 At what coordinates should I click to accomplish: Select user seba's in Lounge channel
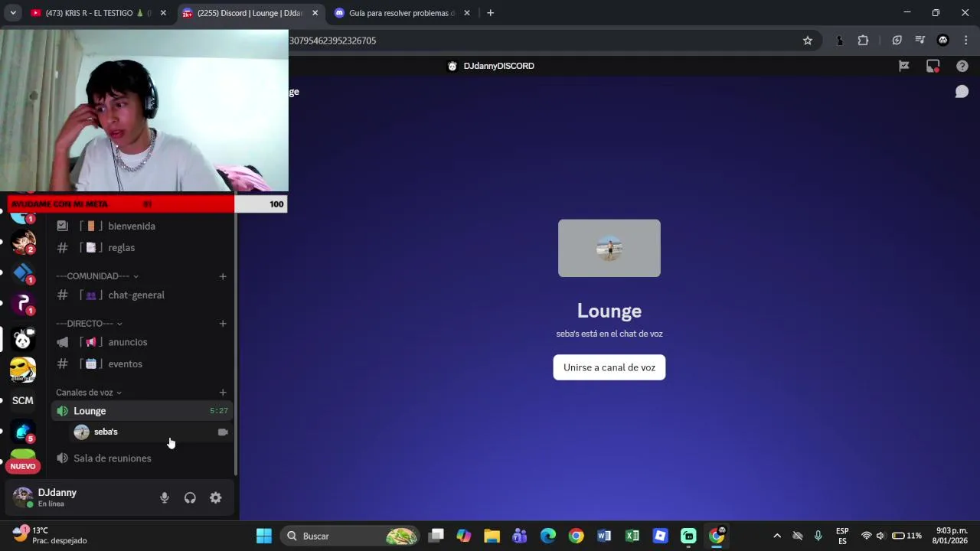pyautogui.click(x=106, y=432)
